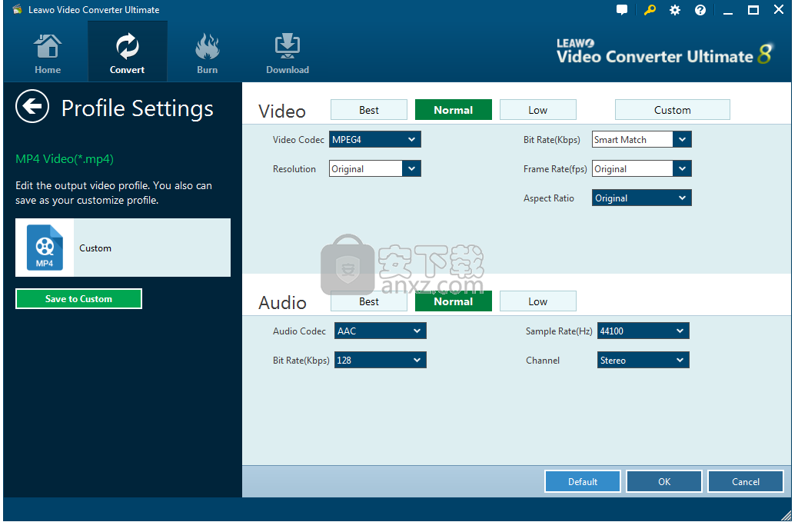Image resolution: width=808 pixels, height=532 pixels.
Task: Click the Smart Match bit rate field
Action: (632, 139)
